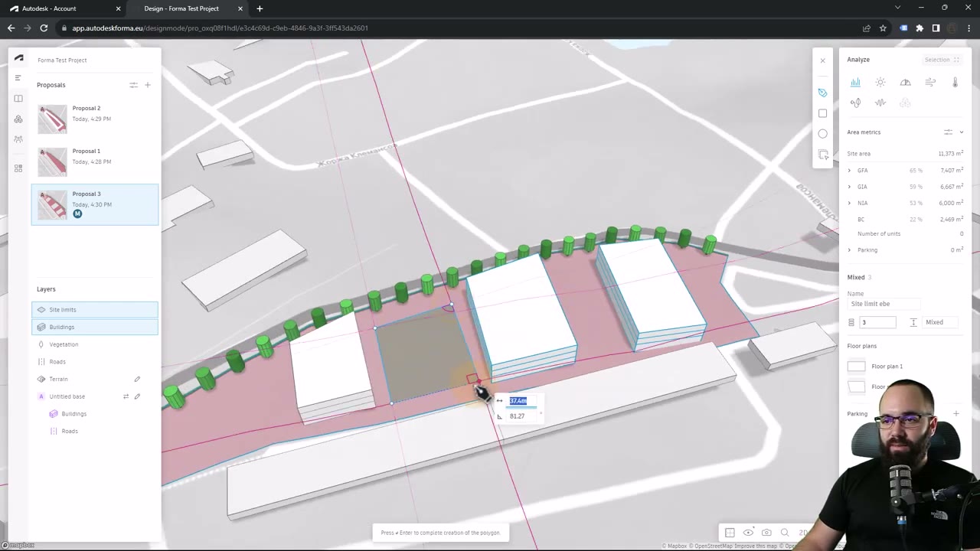Toggle the Buildings layer under Layers
The width and height of the screenshot is (980, 551).
point(95,327)
